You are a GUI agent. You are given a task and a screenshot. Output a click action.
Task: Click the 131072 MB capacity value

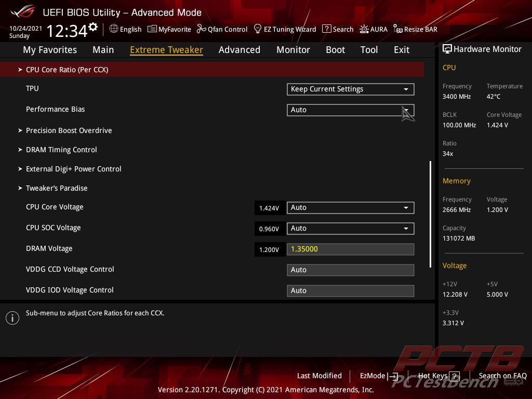click(x=458, y=238)
